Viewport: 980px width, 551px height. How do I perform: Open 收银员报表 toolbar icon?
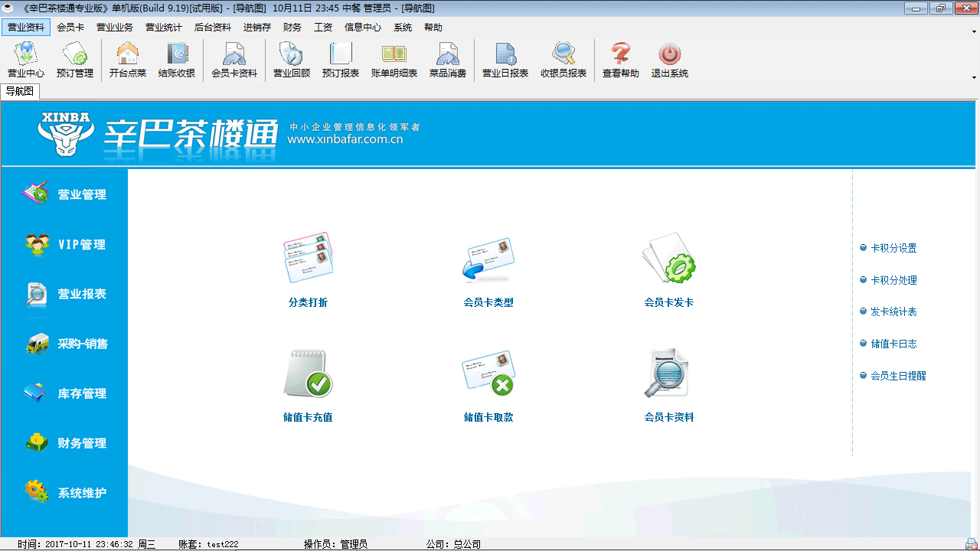(x=563, y=60)
